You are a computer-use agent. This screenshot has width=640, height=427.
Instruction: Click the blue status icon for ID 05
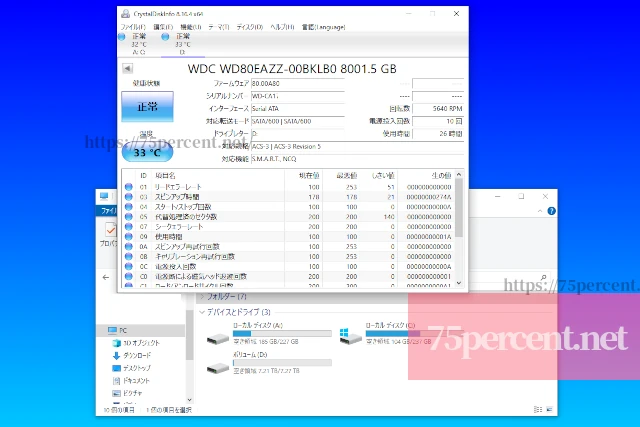(129, 217)
